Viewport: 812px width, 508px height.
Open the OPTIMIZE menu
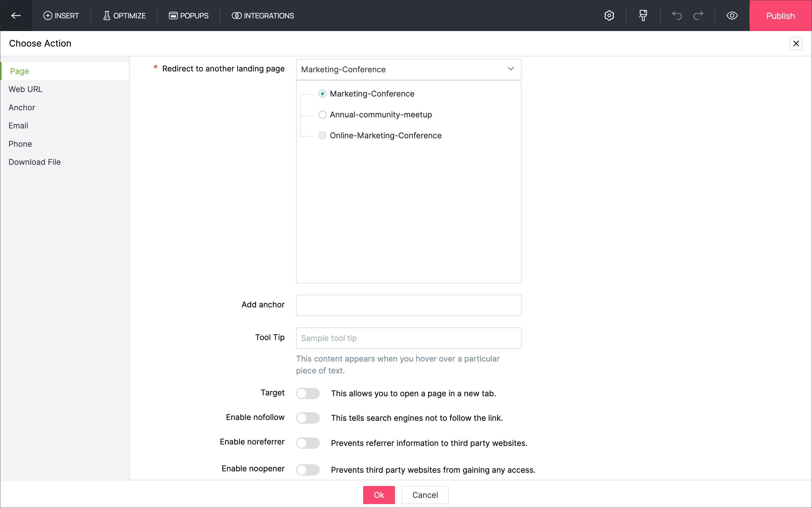coord(124,16)
